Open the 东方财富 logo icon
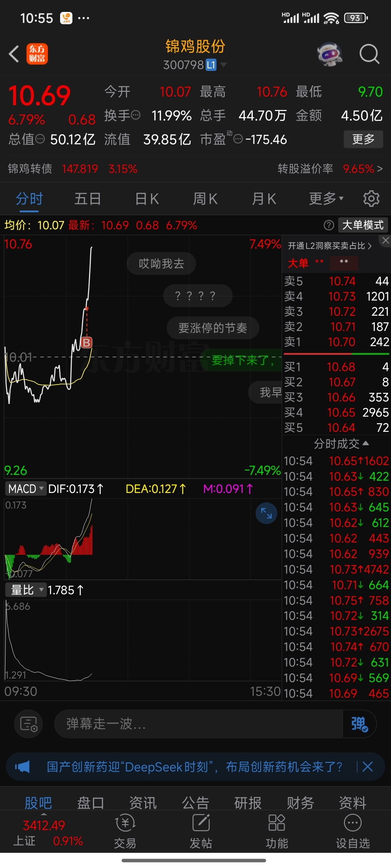The image size is (391, 868). [37, 54]
